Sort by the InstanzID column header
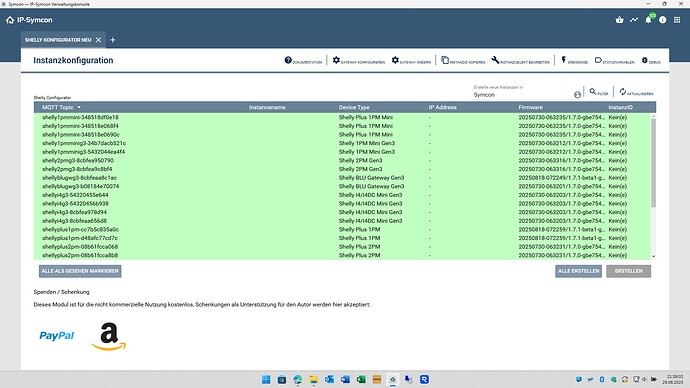Screen dimensions: 690x388 tap(620, 107)
